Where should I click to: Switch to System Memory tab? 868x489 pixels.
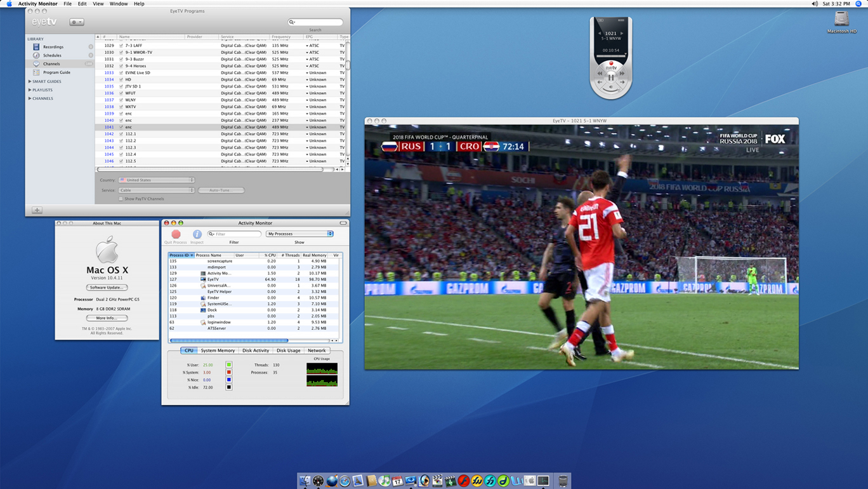218,351
